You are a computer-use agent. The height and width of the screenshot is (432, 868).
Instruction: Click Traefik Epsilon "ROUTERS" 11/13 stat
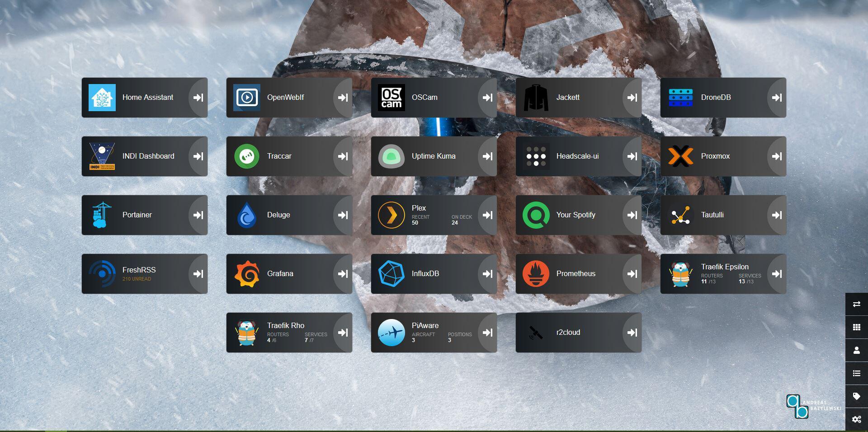pos(712,278)
